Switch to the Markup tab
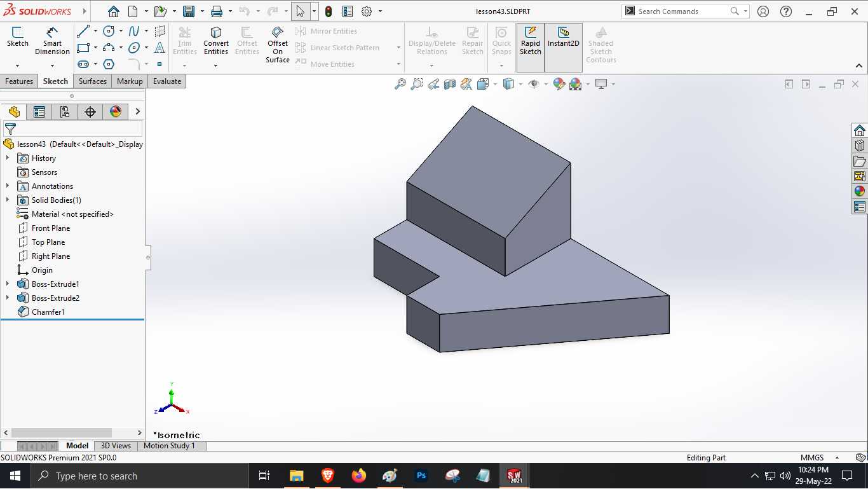The width and height of the screenshot is (868, 496). [130, 81]
